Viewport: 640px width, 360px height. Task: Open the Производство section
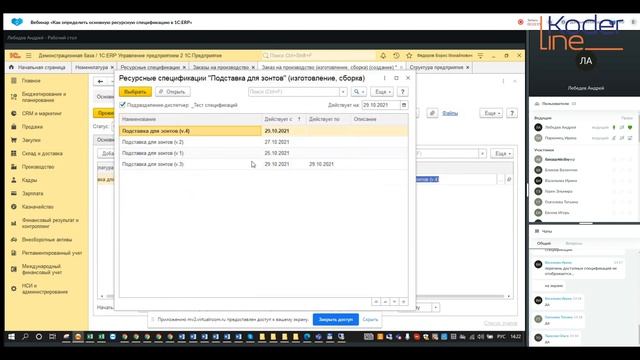click(x=38, y=167)
